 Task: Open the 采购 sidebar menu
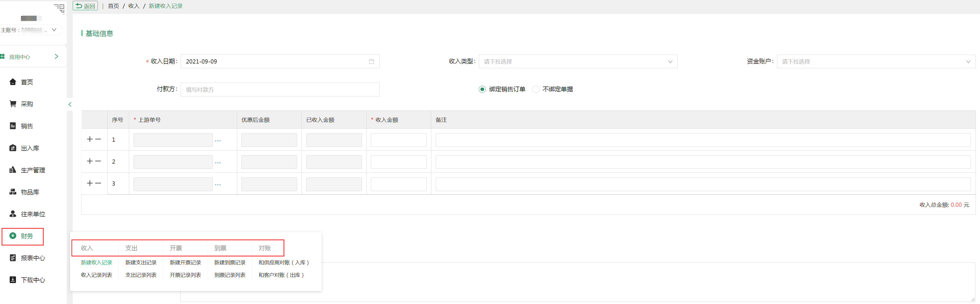tap(27, 104)
